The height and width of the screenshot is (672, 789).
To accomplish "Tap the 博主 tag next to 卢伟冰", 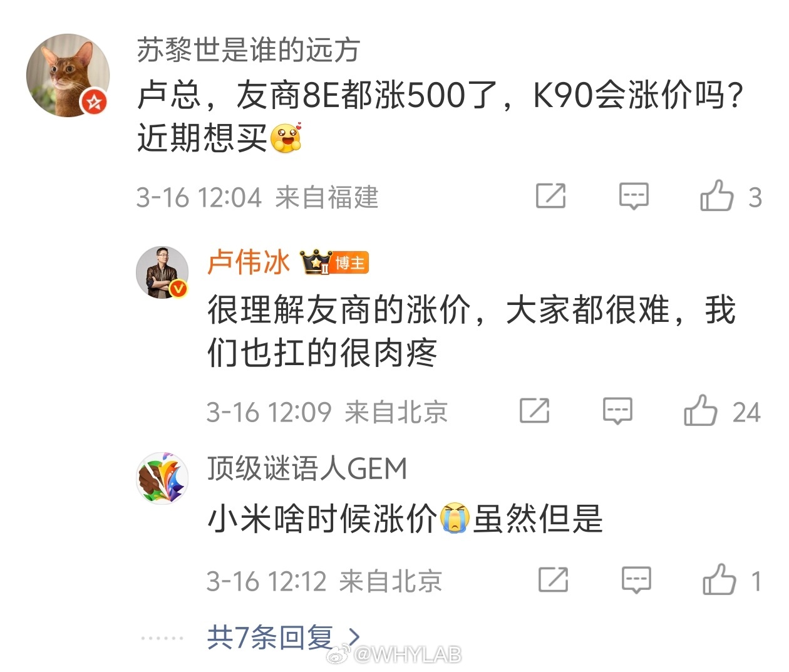I will (x=350, y=263).
